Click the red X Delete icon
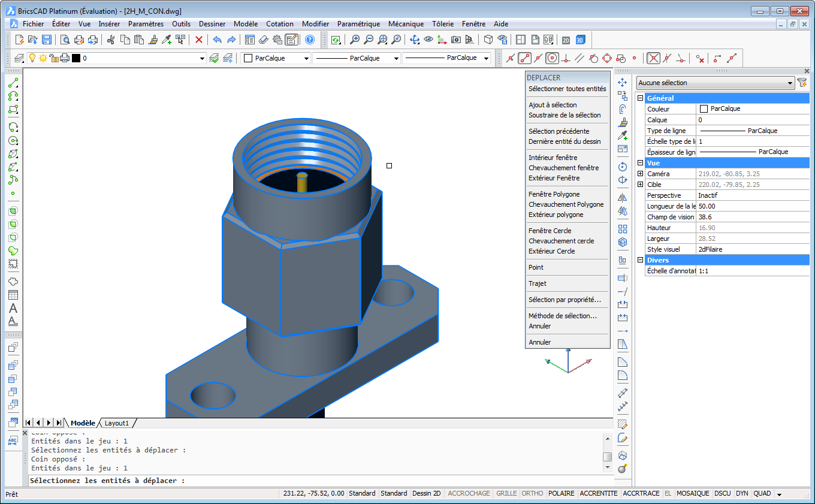This screenshot has width=815, height=504. click(x=199, y=40)
